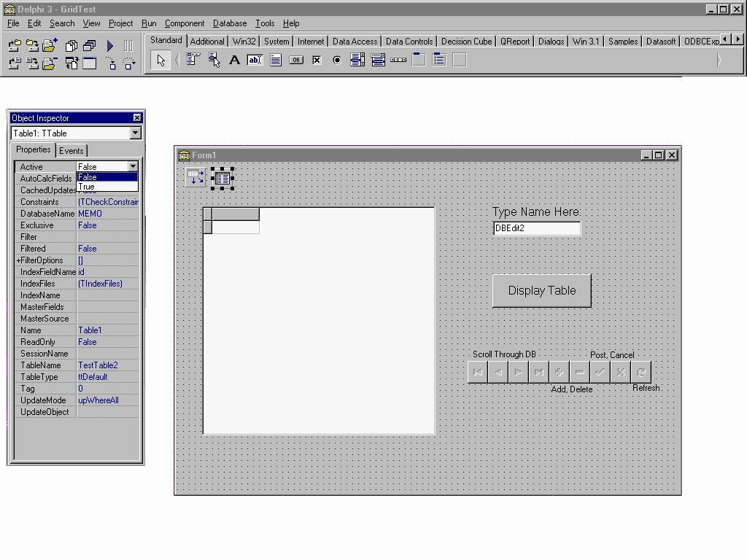Click the Active property dropdown arrow
Image resolution: width=747 pixels, height=560 pixels.
(133, 167)
